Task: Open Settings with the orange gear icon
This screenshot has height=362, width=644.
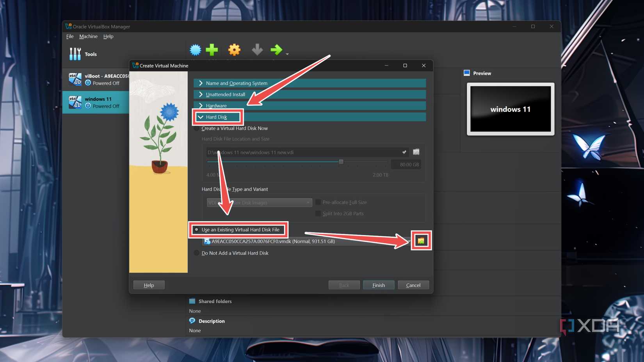Action: (x=234, y=50)
